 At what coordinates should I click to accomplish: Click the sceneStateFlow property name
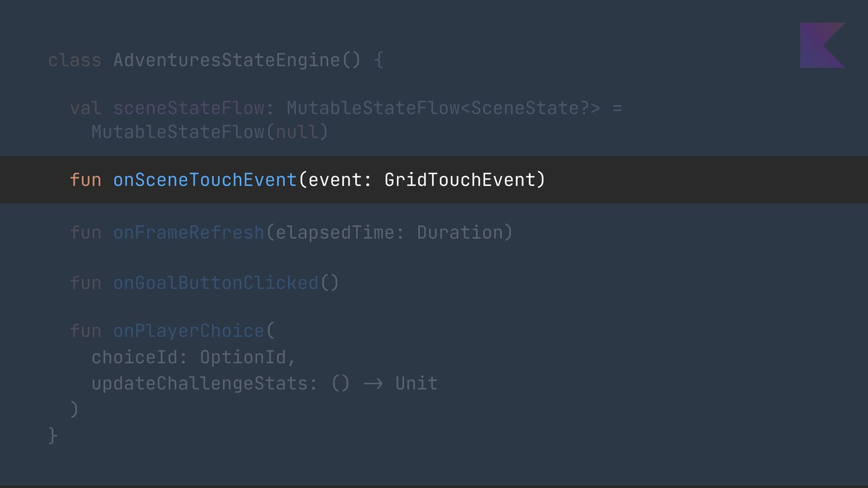pyautogui.click(x=189, y=108)
